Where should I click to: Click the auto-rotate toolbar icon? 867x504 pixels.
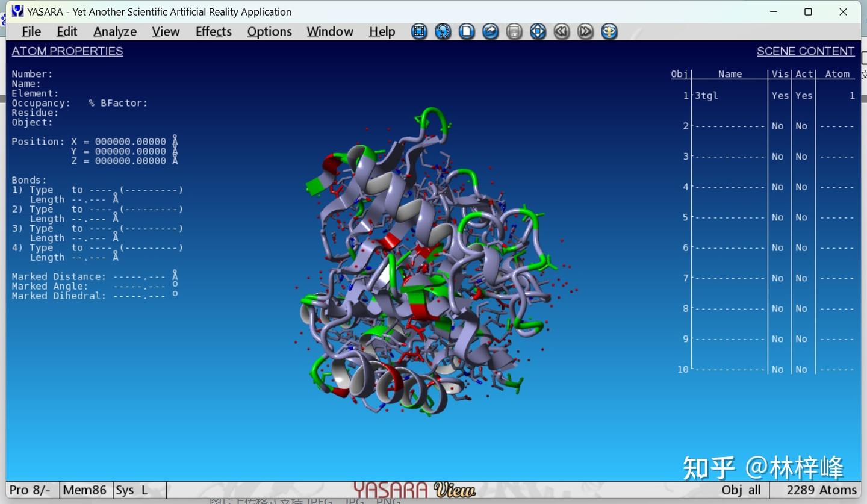tap(609, 31)
